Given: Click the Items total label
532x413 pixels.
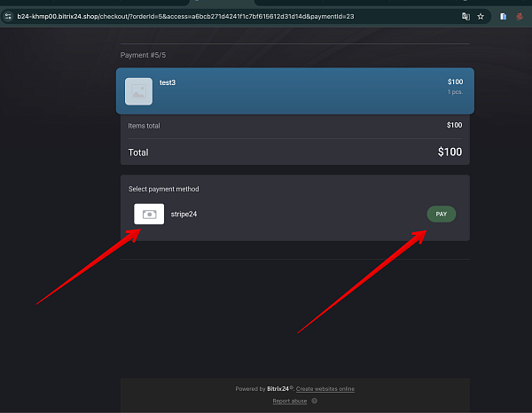Looking at the screenshot, I should click(144, 126).
